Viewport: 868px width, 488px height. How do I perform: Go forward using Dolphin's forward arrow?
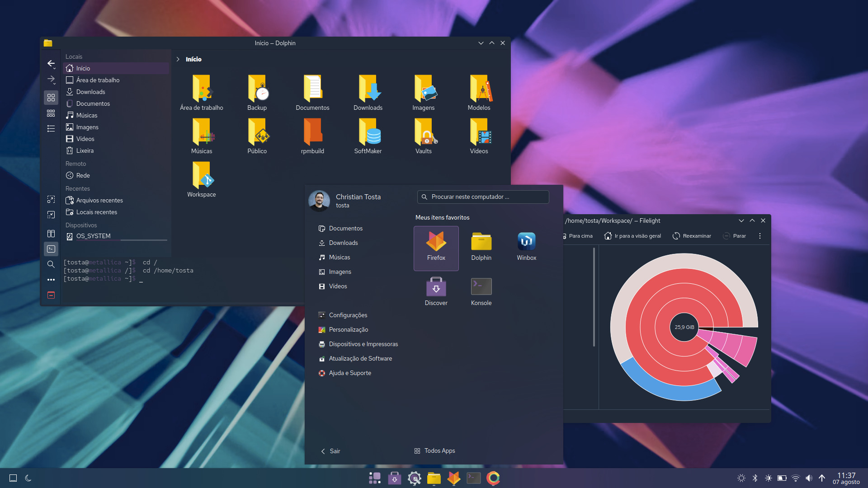coord(51,79)
